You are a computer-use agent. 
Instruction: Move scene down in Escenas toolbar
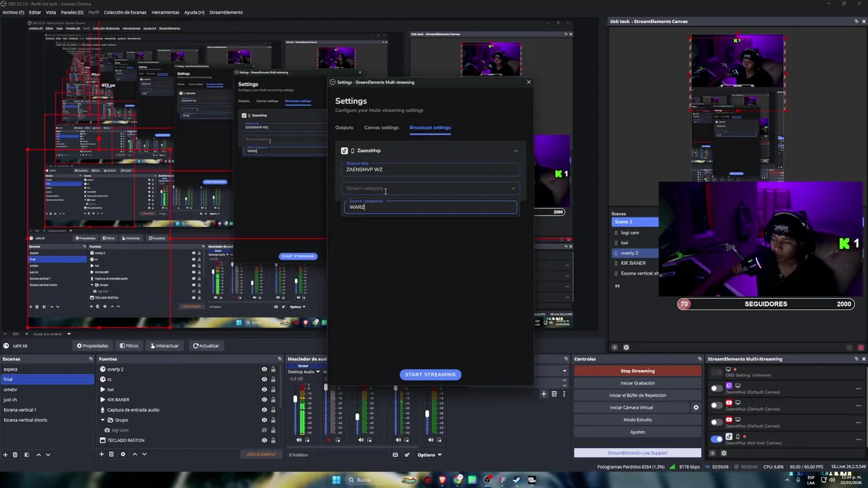(x=47, y=454)
